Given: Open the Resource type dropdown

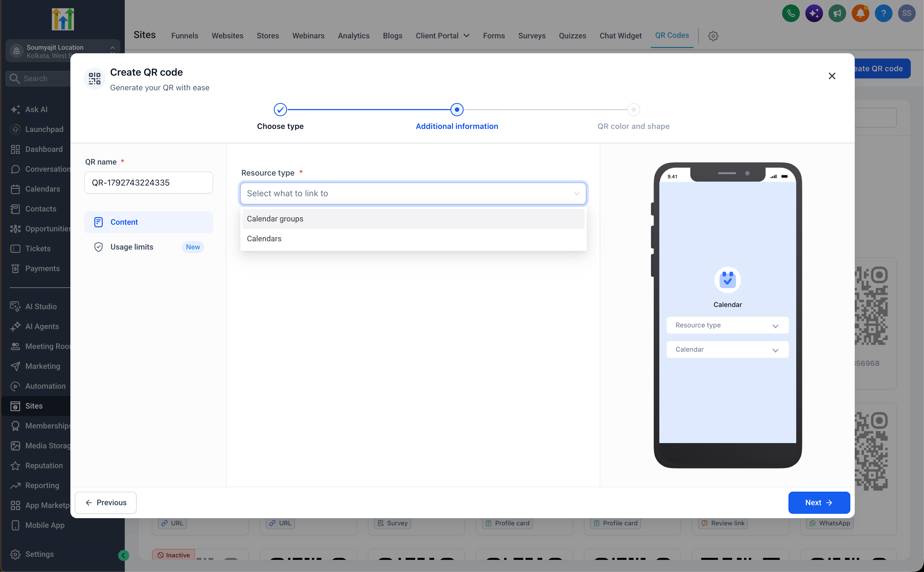Looking at the screenshot, I should pos(413,193).
